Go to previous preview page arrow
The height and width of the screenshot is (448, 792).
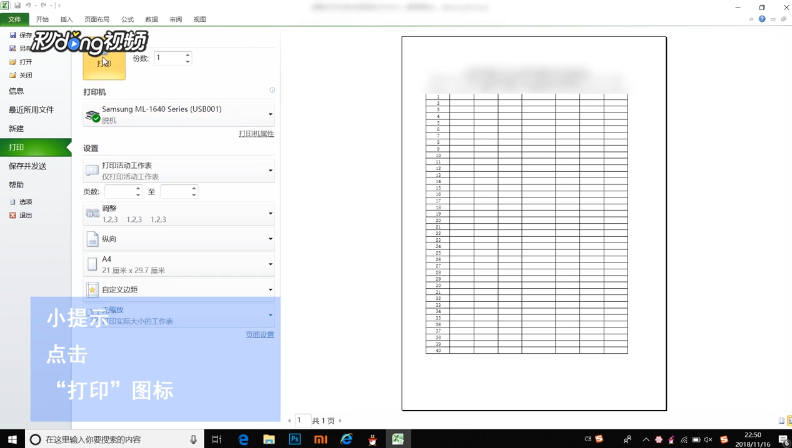pos(289,420)
